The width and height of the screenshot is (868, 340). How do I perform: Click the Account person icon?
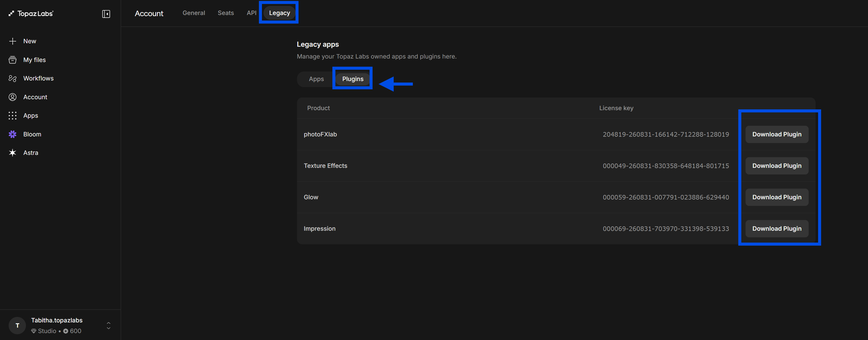click(x=12, y=97)
